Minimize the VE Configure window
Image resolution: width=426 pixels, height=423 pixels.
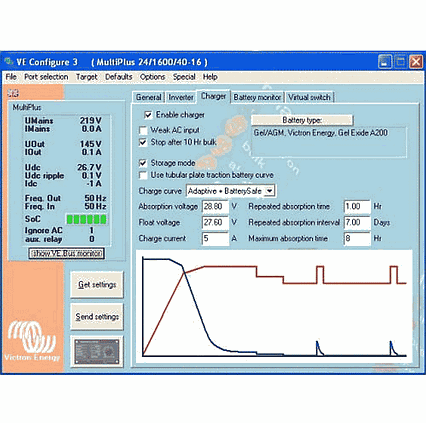(385, 62)
